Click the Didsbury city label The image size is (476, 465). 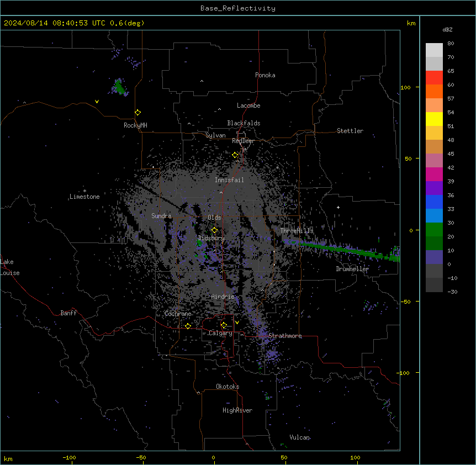pos(211,238)
